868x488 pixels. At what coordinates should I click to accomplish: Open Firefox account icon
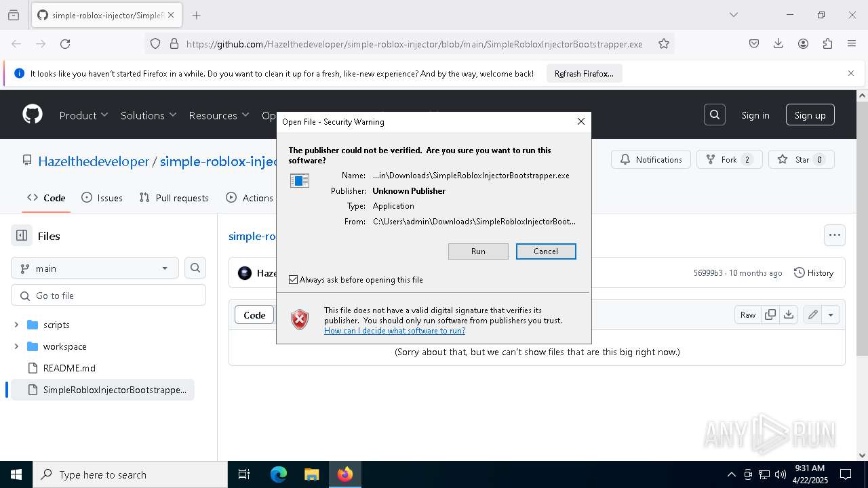coord(803,43)
